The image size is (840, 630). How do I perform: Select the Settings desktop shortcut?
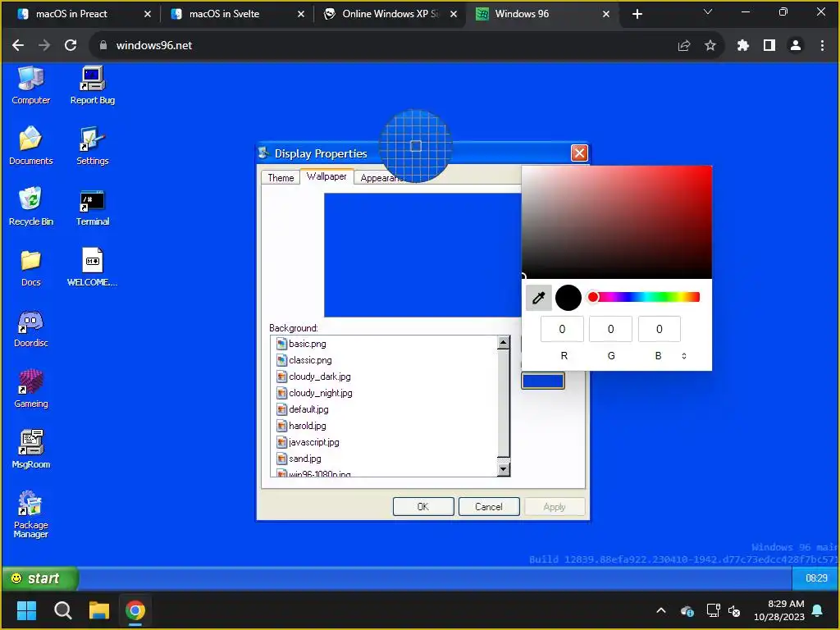(x=92, y=146)
